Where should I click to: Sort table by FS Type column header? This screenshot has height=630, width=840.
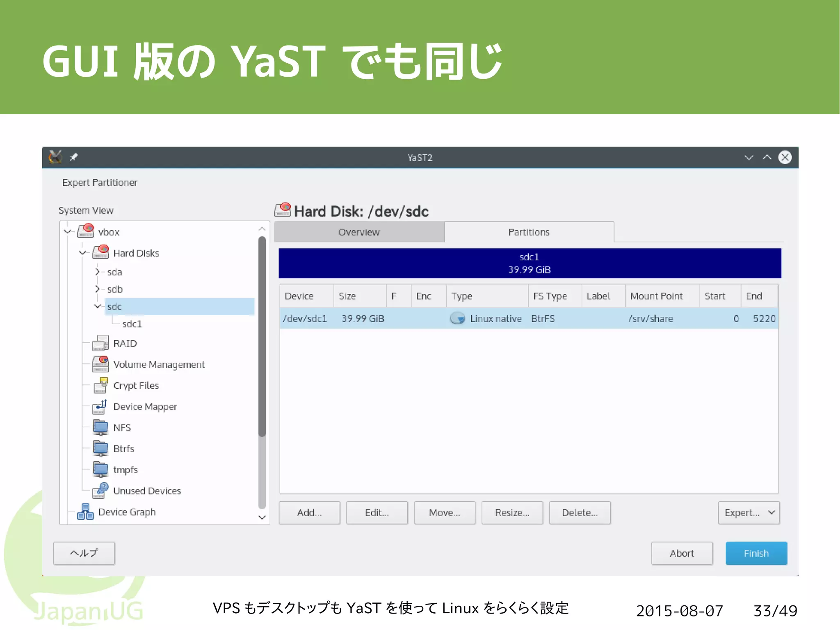(555, 296)
